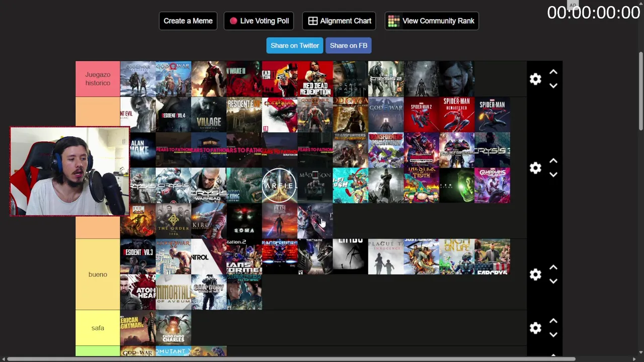
Task: Select The Stick of Truth cover
Action: [x=421, y=186]
